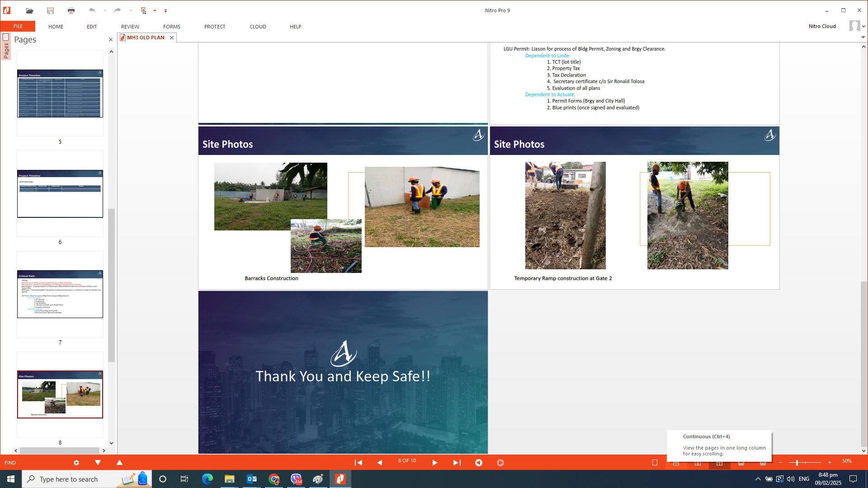Open Nitro Cloud account dropdown
The height and width of the screenshot is (488, 868).
[863, 26]
